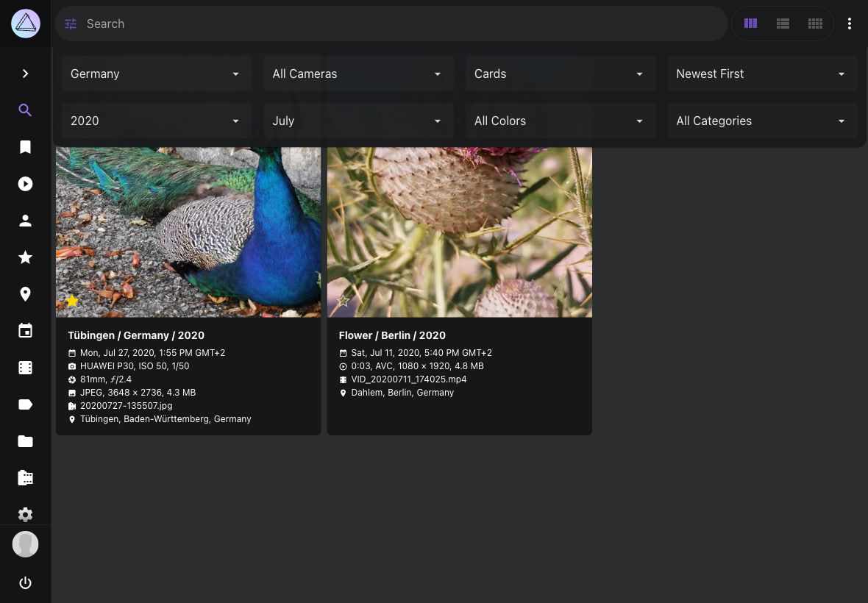Switch to mosaic view layout

click(815, 24)
